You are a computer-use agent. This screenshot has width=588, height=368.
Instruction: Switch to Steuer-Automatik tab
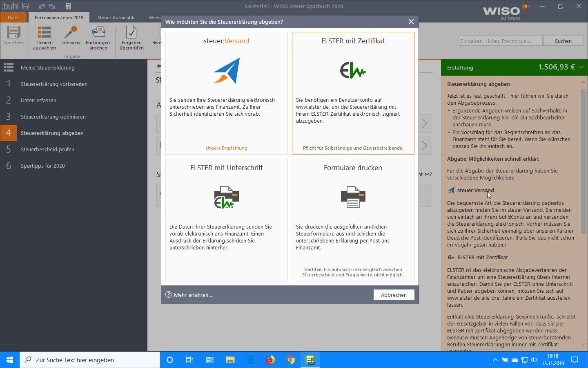pos(116,18)
